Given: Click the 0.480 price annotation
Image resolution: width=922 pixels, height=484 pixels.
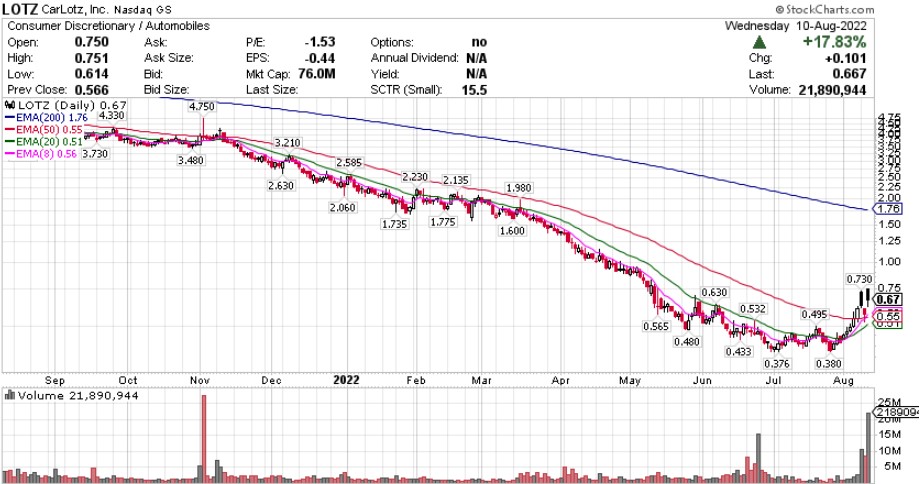Looking at the screenshot, I should 687,341.
